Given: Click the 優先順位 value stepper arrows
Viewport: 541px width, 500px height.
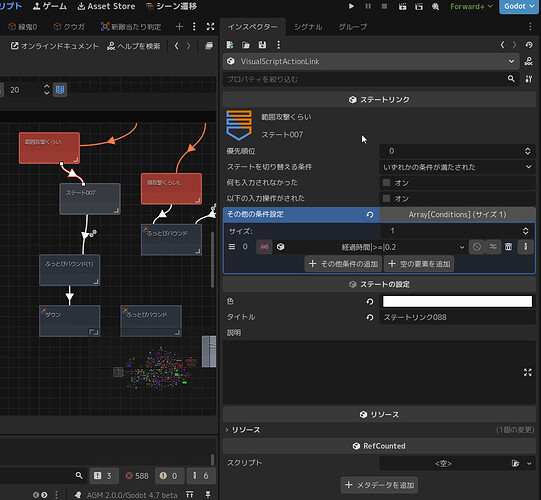Looking at the screenshot, I should pyautogui.click(x=528, y=151).
